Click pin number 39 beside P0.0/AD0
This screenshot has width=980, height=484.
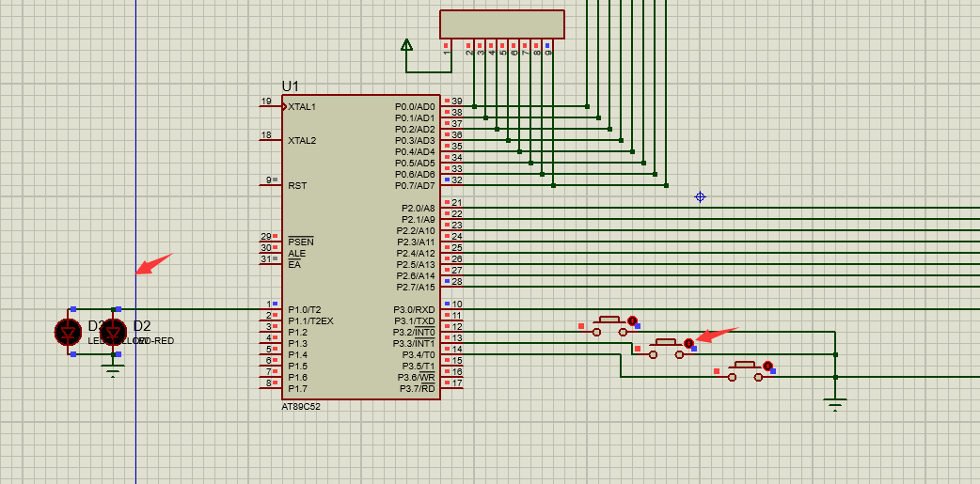tap(457, 101)
